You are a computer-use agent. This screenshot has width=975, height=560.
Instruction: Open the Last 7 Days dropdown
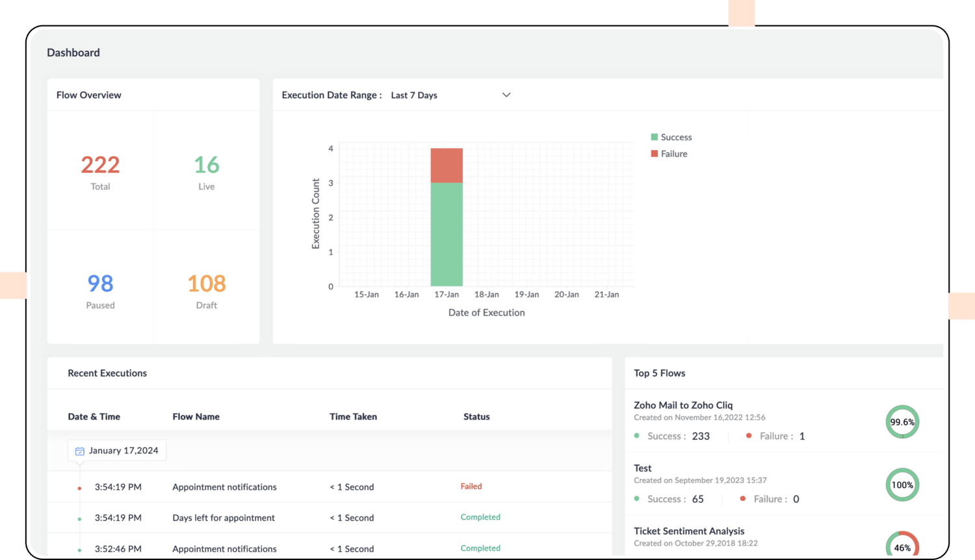(x=414, y=95)
